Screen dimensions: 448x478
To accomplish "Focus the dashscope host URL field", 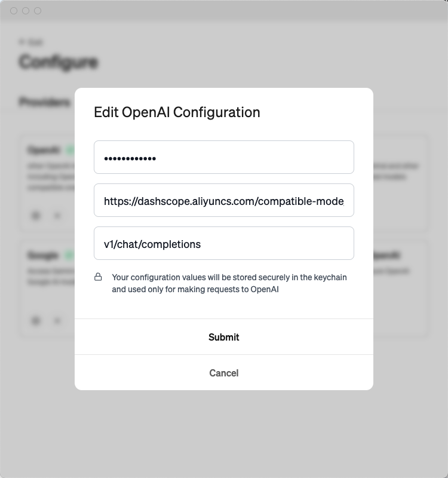I will (x=223, y=201).
